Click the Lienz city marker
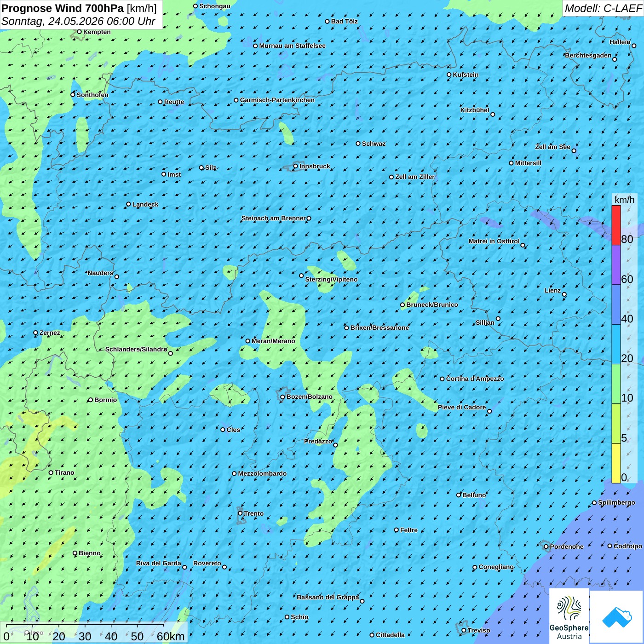The height and width of the screenshot is (644, 644). click(x=564, y=294)
